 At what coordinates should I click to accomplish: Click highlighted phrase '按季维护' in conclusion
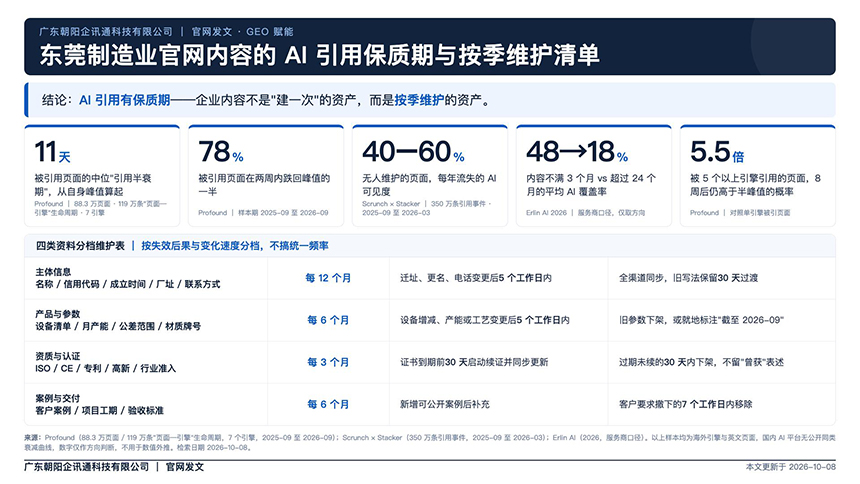pos(419,100)
